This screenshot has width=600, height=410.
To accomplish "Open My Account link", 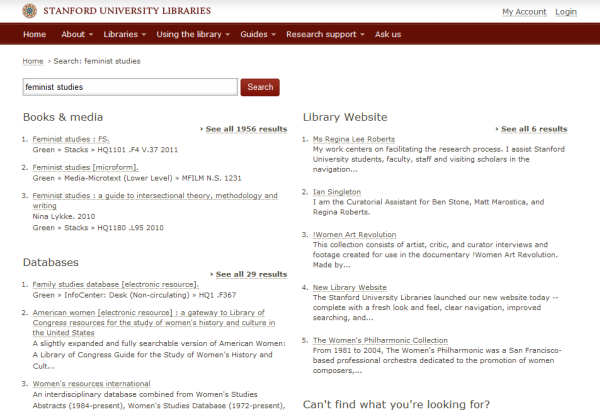I will pyautogui.click(x=524, y=12).
